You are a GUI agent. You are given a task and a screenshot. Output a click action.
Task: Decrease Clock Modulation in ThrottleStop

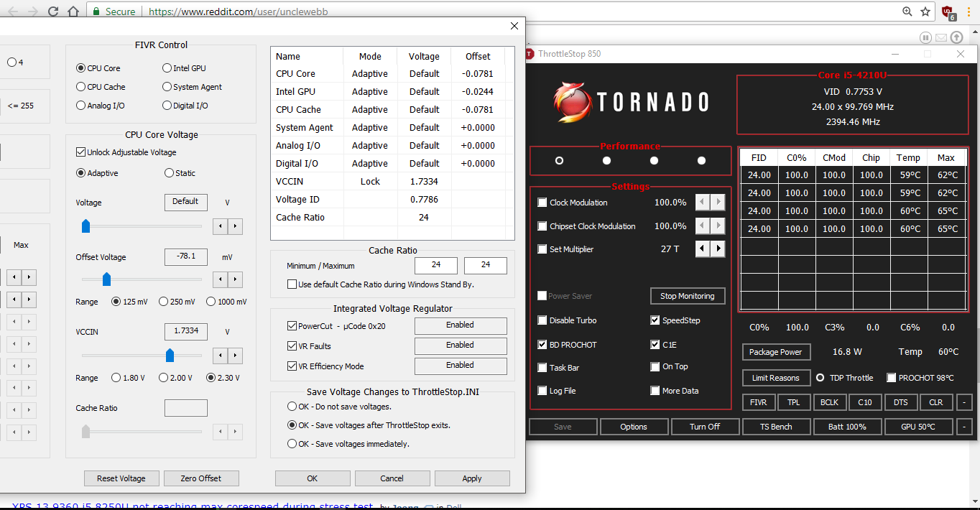click(703, 203)
